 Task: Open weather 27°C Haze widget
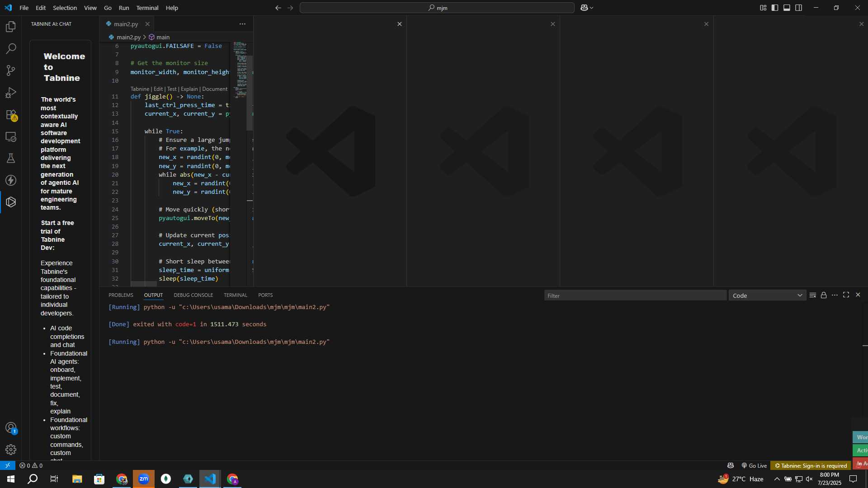(741, 479)
